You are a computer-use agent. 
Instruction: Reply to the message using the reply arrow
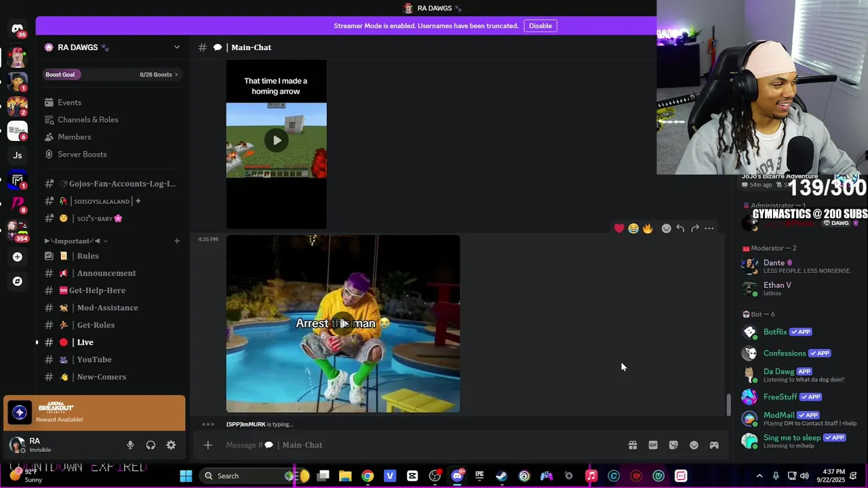pos(680,228)
